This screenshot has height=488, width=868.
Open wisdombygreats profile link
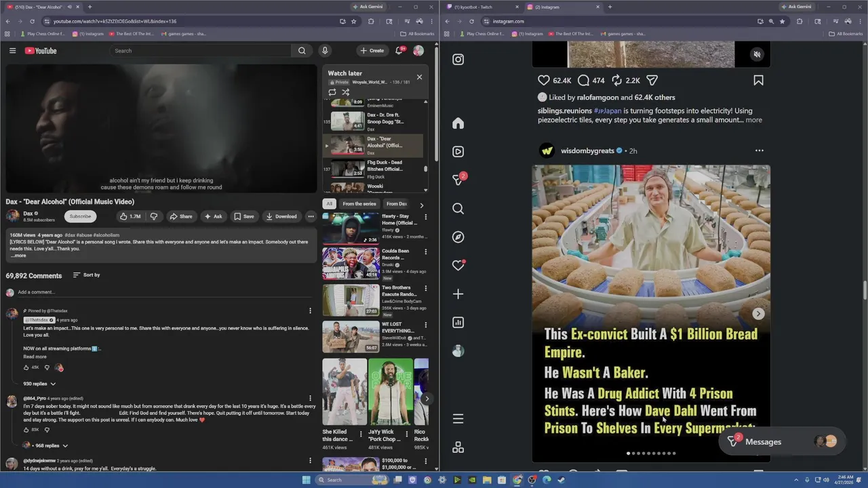[x=587, y=150]
